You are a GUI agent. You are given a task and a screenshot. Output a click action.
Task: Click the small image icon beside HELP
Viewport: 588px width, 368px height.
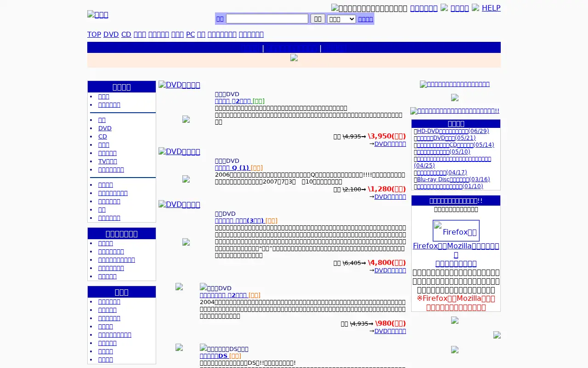475,7
